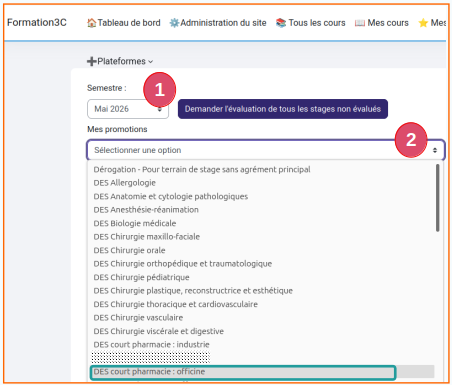Screen dimensions: 452x385
Task: Open the Formation3C home link
Action: click(37, 22)
